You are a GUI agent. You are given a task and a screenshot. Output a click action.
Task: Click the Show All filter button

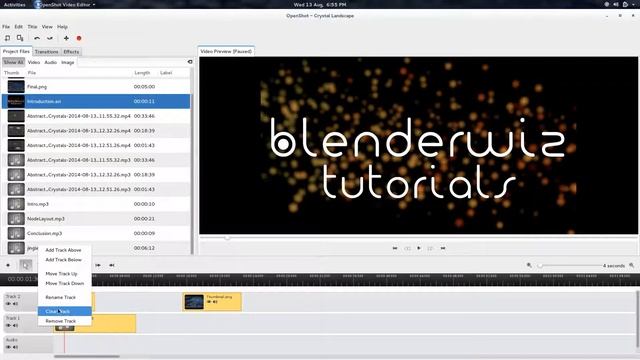tap(13, 62)
